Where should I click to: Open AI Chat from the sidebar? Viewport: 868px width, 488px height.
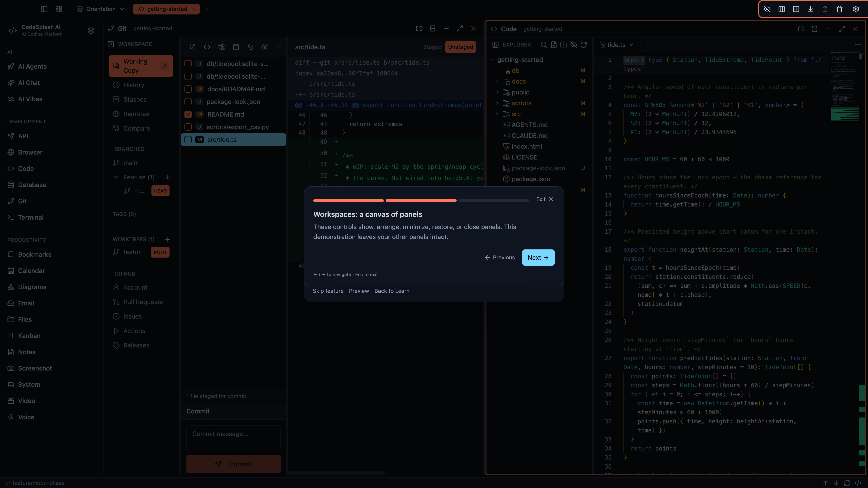(x=29, y=82)
